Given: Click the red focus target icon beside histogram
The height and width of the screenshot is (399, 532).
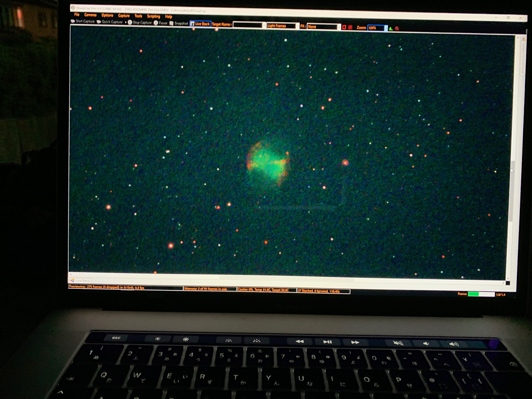Looking at the screenshot, I should coord(397,28).
